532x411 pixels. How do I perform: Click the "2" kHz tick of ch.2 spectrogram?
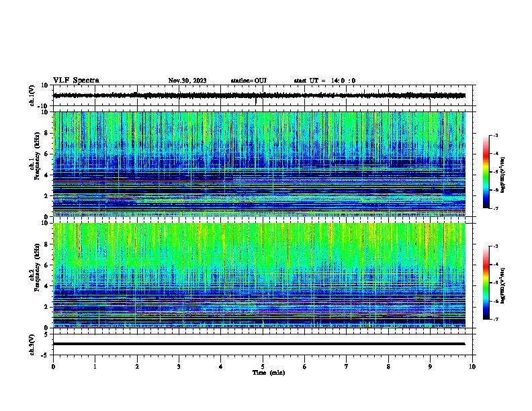[47, 307]
